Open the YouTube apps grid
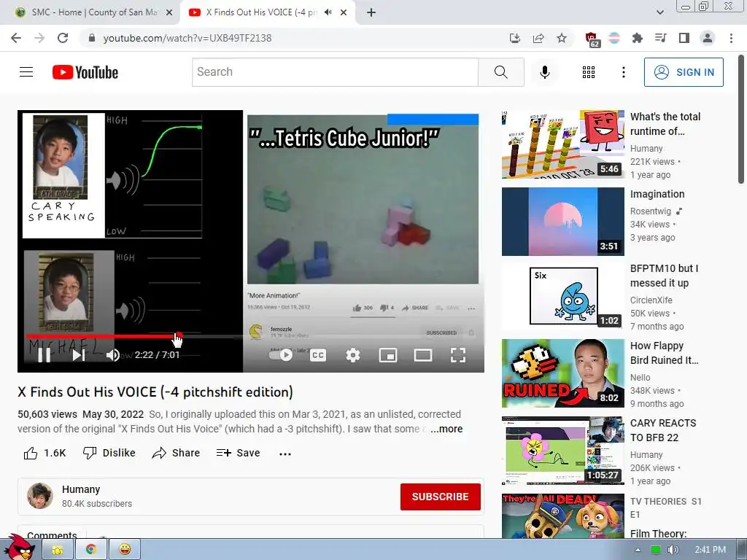The image size is (747, 560). (589, 72)
